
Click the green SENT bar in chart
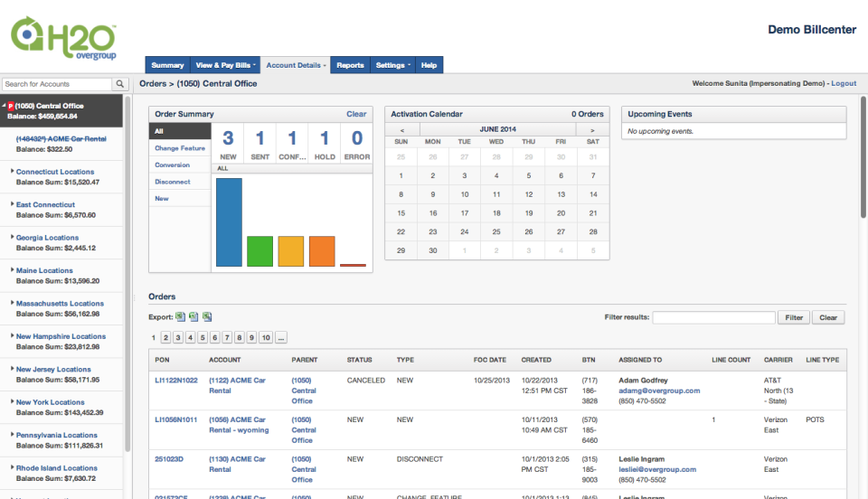tap(259, 251)
